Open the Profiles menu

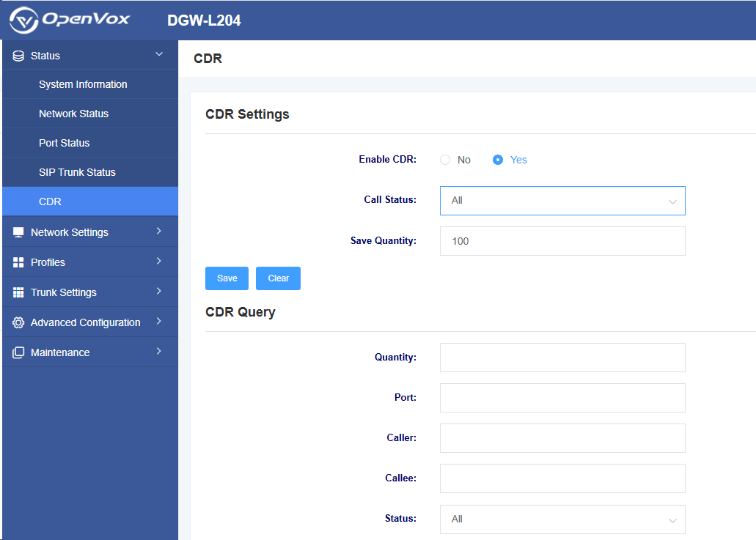(90, 262)
